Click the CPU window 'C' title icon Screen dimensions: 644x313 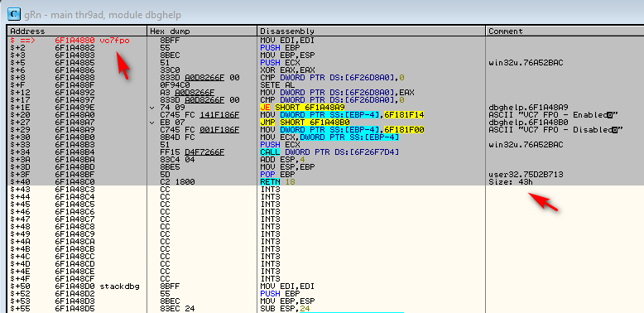pos(14,14)
